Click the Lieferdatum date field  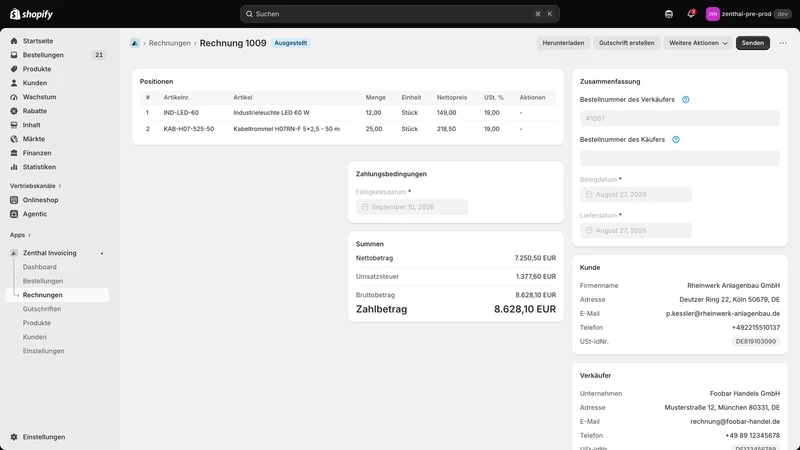(636, 231)
